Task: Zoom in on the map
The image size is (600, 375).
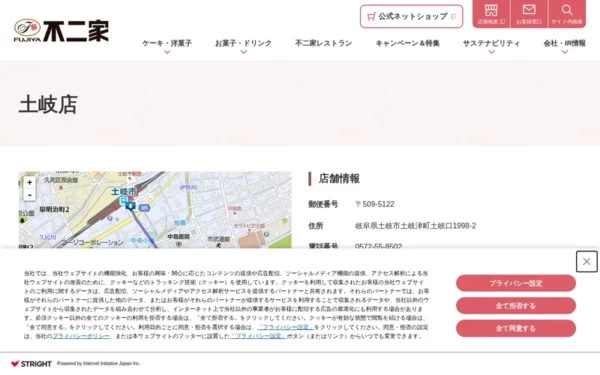Action: [29, 183]
